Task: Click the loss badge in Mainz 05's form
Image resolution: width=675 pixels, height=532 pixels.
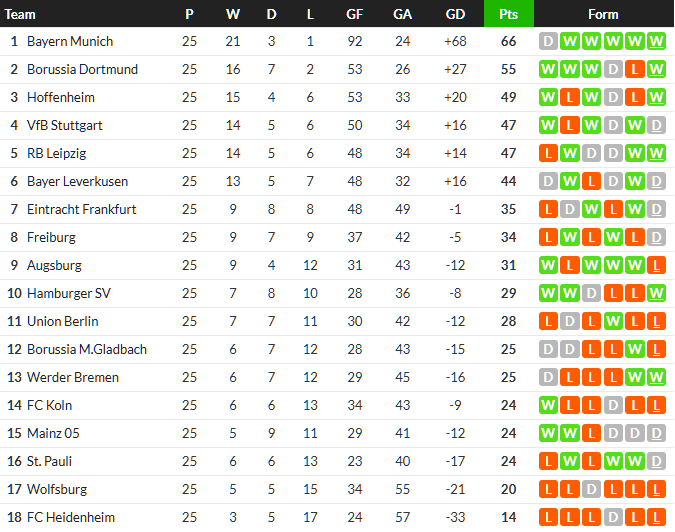Action: pos(591,434)
